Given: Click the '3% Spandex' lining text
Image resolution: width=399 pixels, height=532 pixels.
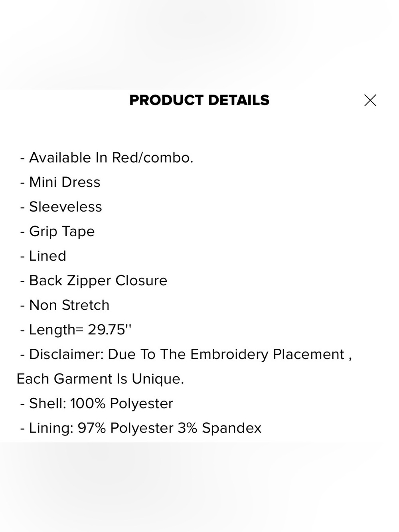Looking at the screenshot, I should 219,428.
